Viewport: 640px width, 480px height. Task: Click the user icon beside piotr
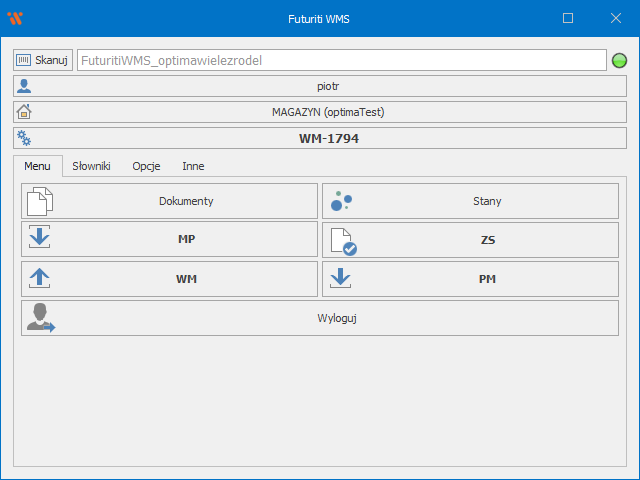25,87
